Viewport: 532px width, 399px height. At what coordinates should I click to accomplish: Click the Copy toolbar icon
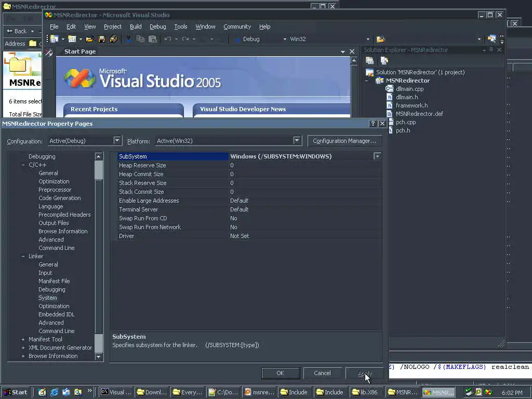pyautogui.click(x=140, y=39)
